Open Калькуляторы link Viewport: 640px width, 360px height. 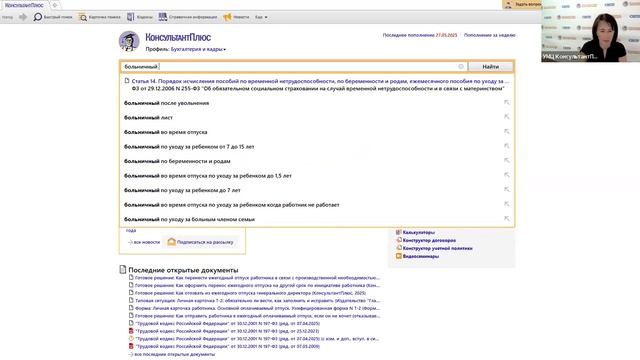click(x=418, y=232)
